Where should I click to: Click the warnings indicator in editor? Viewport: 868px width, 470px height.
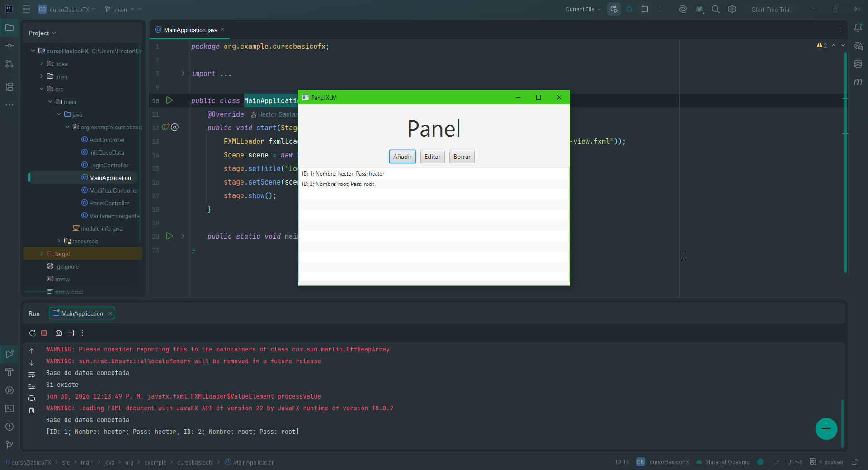pos(822,45)
